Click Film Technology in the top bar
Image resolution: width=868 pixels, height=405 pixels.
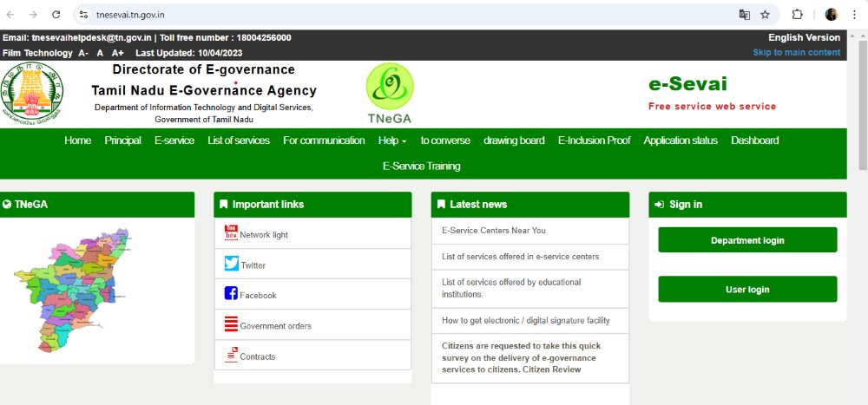pyautogui.click(x=37, y=53)
